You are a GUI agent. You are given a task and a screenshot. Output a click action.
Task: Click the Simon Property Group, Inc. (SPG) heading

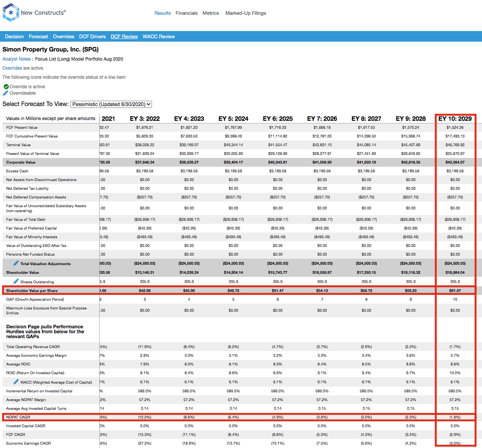pos(50,49)
